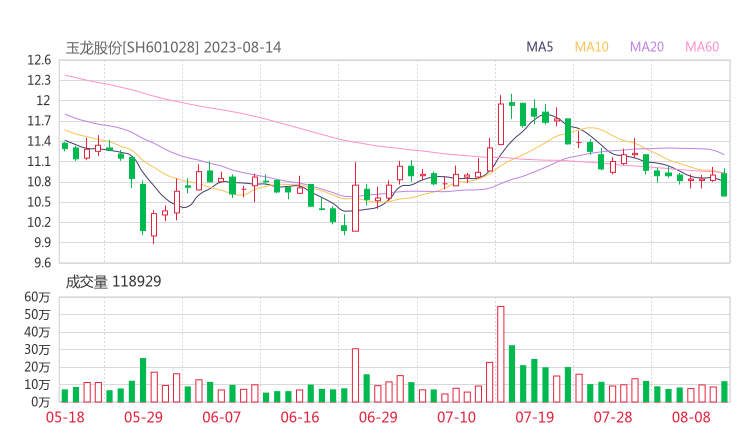
Task: Click the 05-29 date label
Action: 143,417
